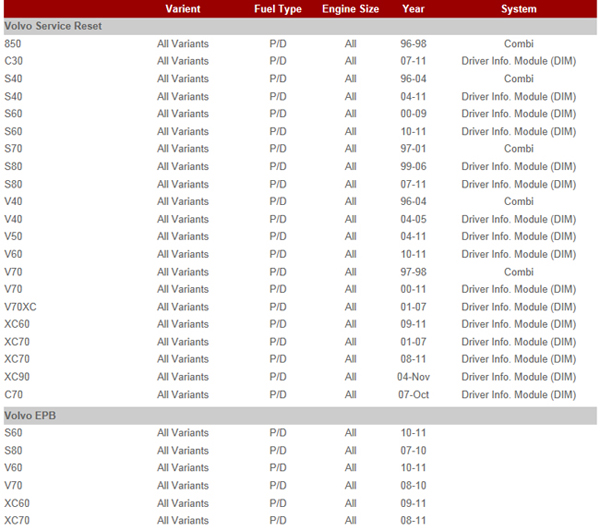Click the 07-10 year value

[413, 451]
